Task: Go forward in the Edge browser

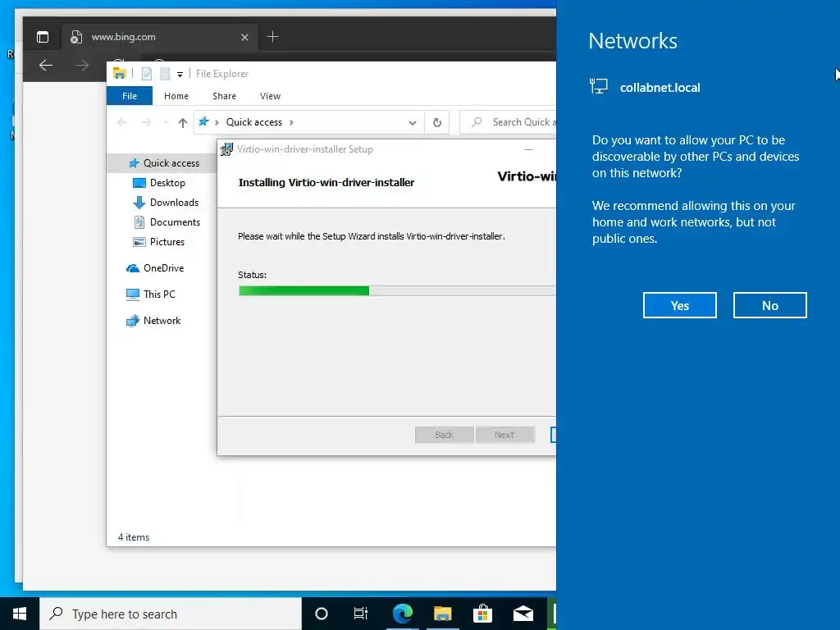Action: click(x=82, y=66)
